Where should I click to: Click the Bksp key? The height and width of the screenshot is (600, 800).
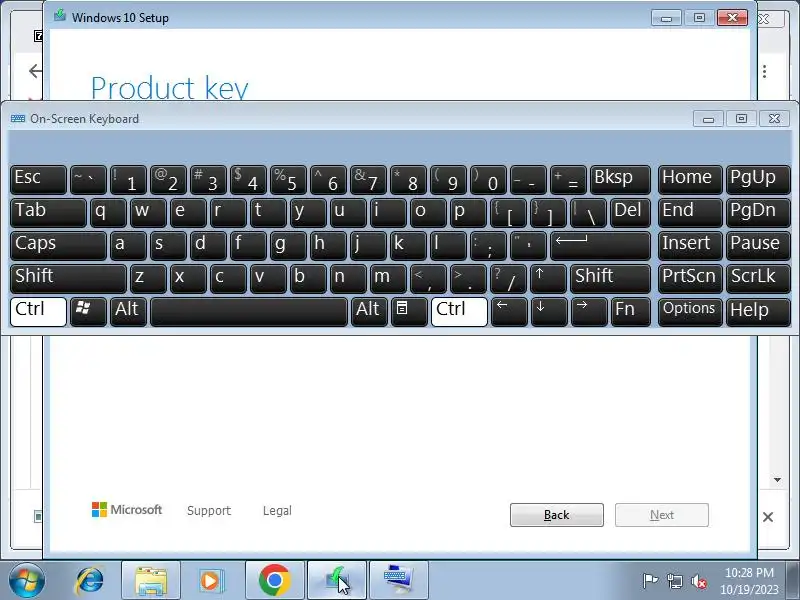(x=620, y=180)
